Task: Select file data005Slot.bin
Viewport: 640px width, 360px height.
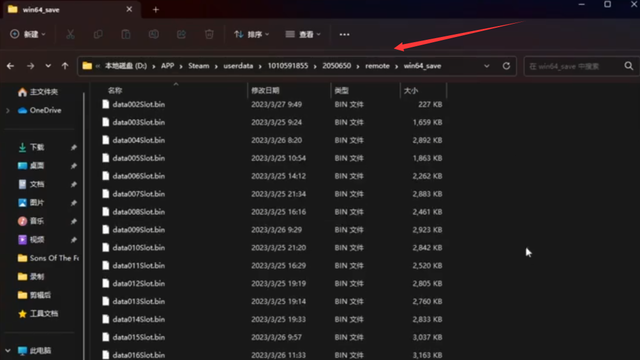Action: (139, 158)
